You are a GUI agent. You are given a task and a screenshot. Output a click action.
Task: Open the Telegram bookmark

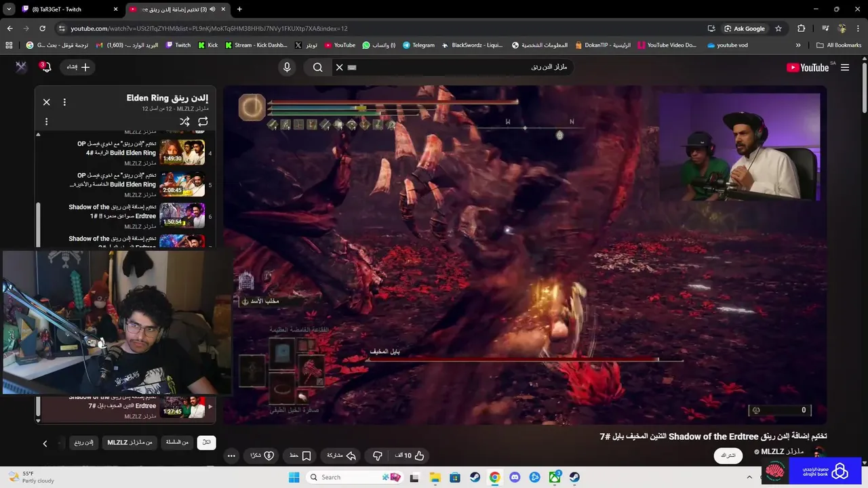coord(418,45)
